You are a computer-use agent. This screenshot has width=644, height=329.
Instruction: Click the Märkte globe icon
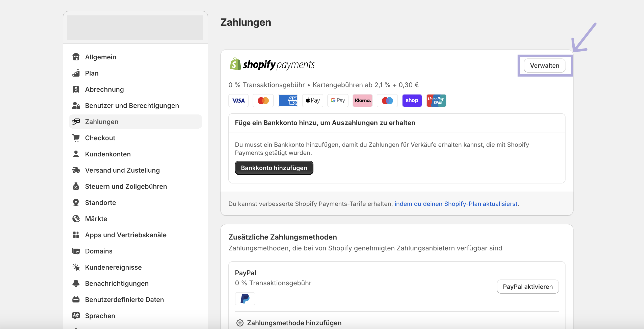point(76,219)
